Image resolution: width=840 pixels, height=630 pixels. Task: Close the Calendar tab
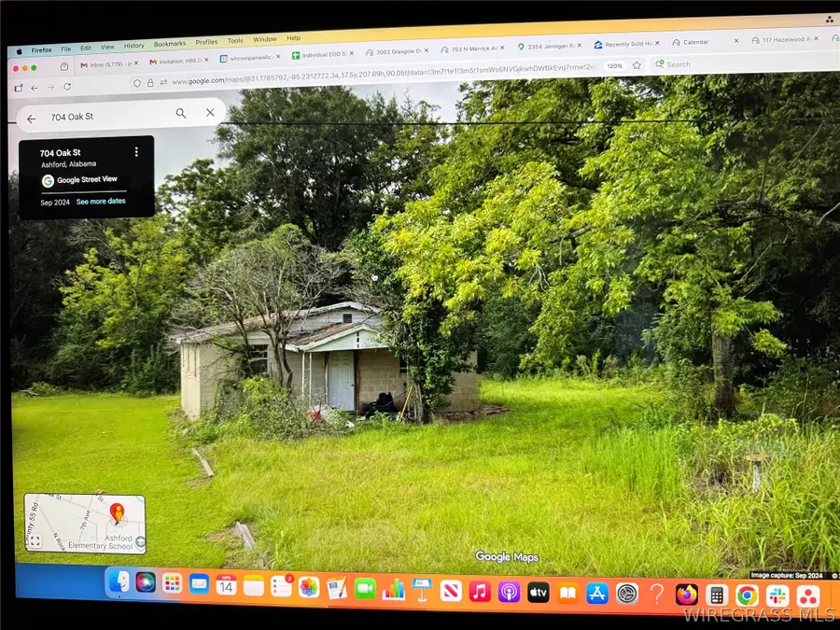pos(736,41)
